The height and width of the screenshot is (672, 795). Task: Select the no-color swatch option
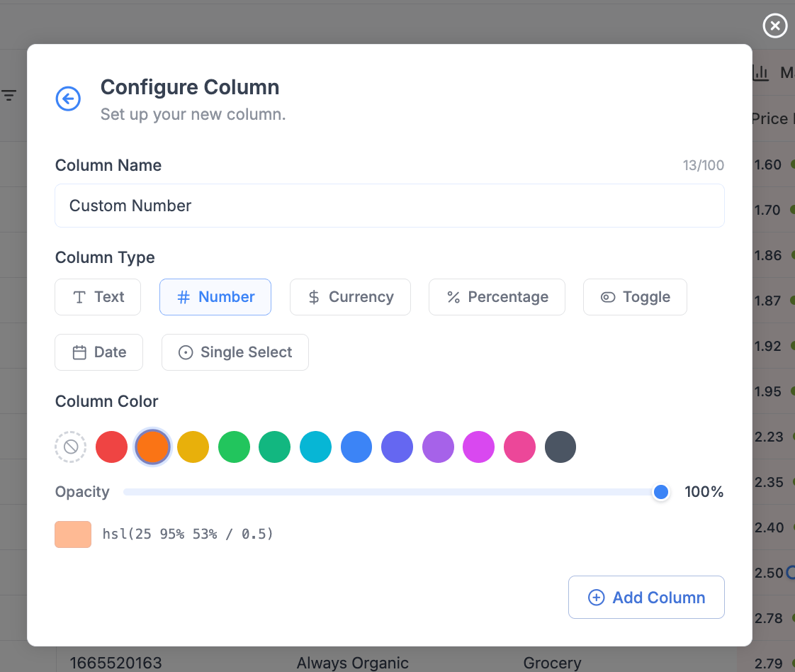pos(70,447)
